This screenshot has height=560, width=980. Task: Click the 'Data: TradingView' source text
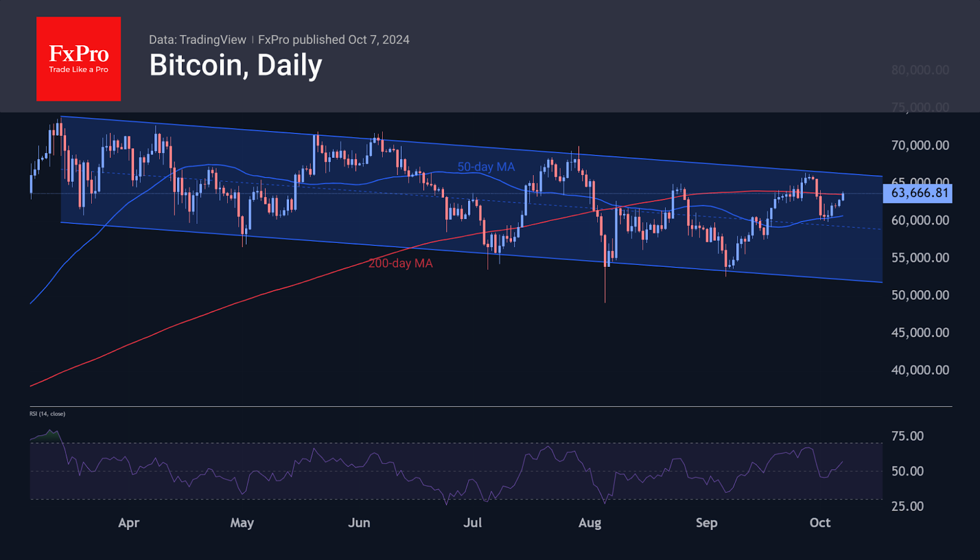(197, 40)
